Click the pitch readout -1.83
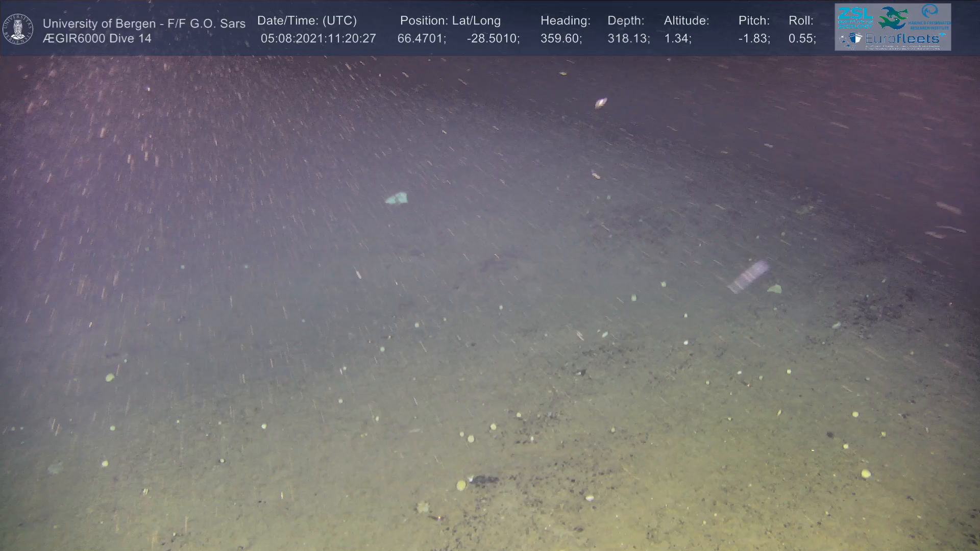Screen dimensions: 980x551 pos(754,39)
